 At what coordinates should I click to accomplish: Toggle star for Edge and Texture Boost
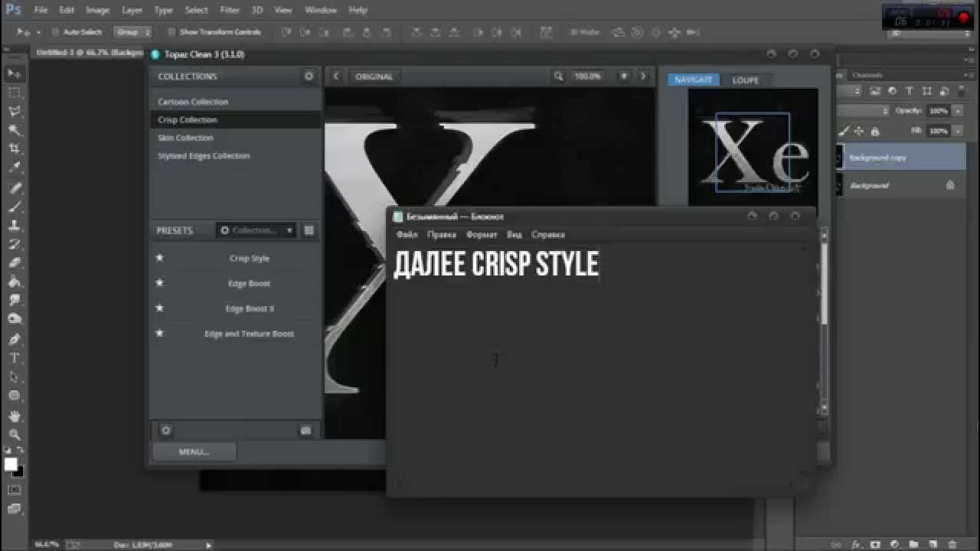click(159, 333)
